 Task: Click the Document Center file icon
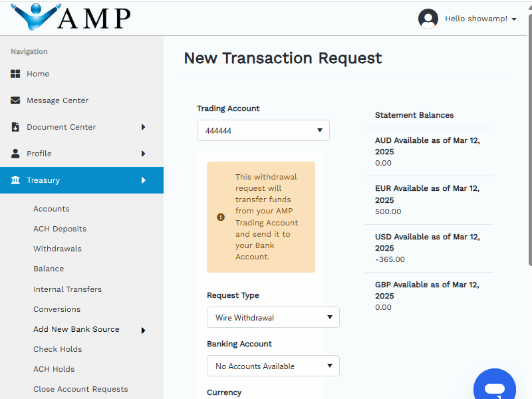[x=15, y=127]
